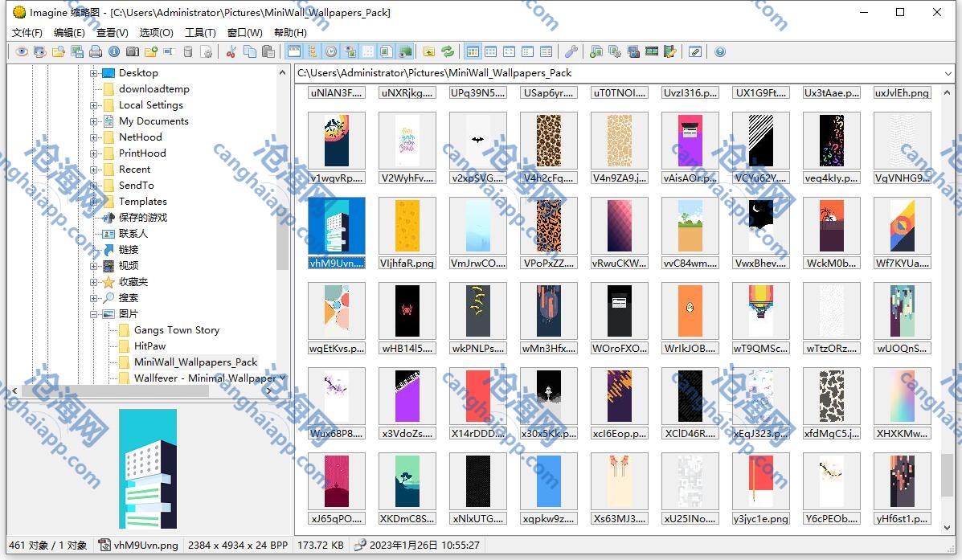Switch to thumbnails view mode button
Image resolution: width=962 pixels, height=560 pixels.
(x=473, y=52)
